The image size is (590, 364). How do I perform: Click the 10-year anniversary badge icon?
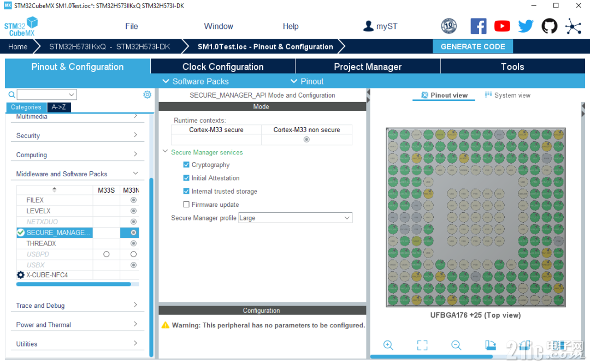click(x=449, y=26)
